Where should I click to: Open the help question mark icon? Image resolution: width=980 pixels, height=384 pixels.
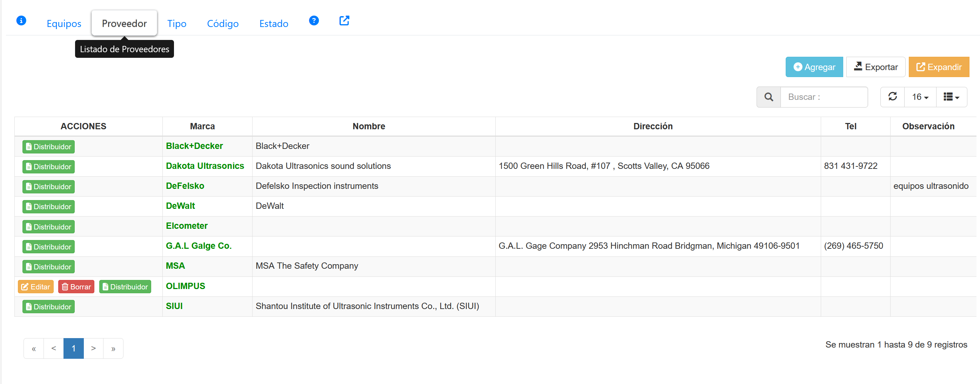point(314,21)
